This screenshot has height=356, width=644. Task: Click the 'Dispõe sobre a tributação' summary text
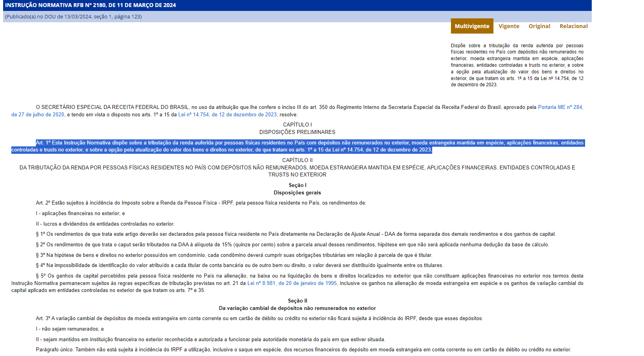517,65
